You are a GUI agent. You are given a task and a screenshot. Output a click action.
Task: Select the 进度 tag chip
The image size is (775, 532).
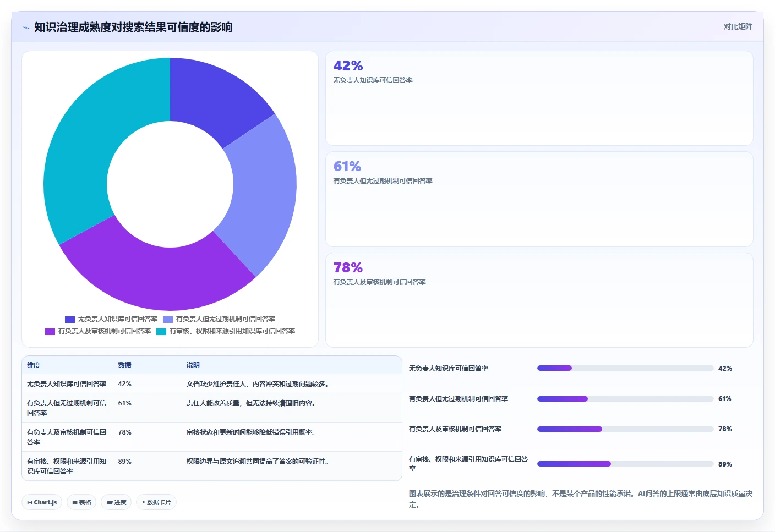click(116, 502)
